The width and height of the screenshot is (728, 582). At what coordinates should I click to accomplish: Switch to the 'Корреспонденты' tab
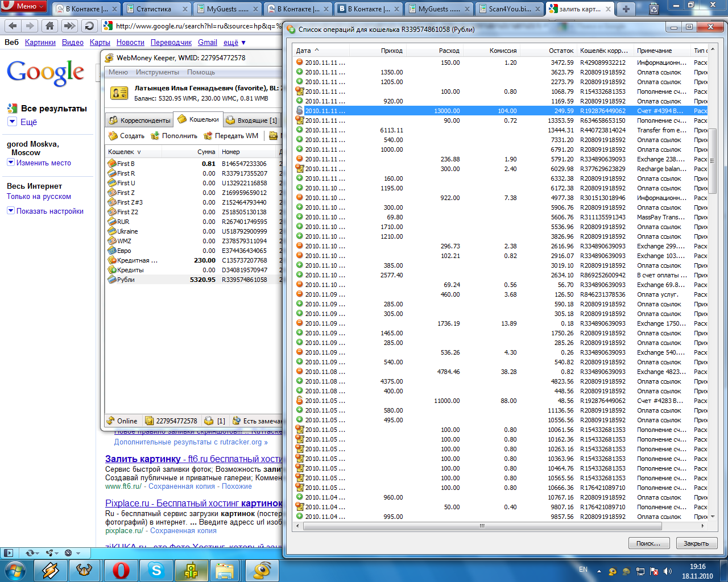139,120
